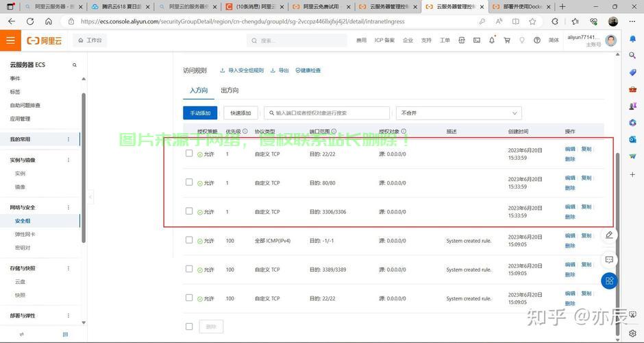Click the 快速添加 button
Image resolution: width=644 pixels, height=343 pixels.
click(x=240, y=113)
